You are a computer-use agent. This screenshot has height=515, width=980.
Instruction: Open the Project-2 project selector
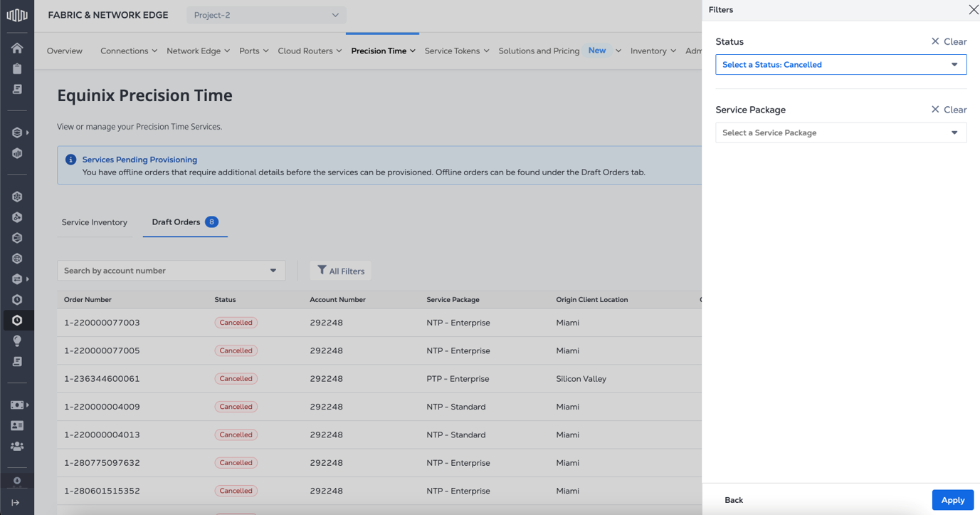click(x=266, y=15)
